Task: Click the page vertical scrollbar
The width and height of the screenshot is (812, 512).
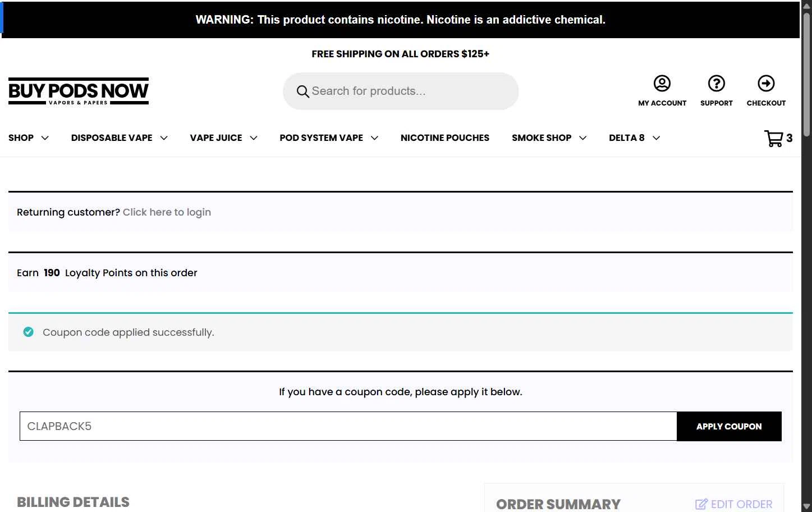Action: click(x=806, y=256)
